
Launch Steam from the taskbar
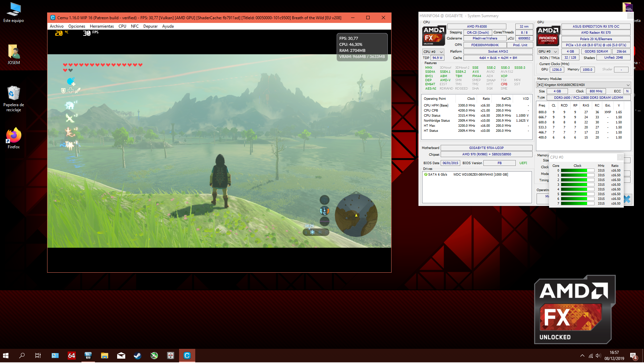(137, 356)
